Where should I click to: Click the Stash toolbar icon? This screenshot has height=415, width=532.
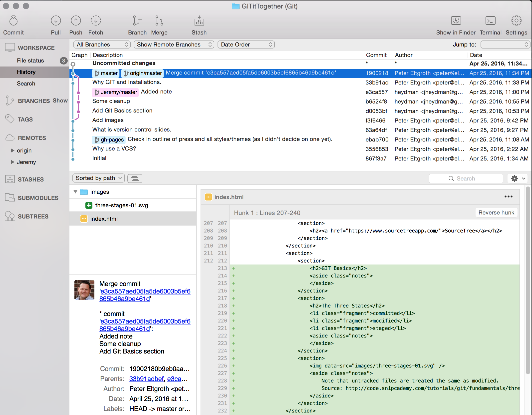[199, 21]
